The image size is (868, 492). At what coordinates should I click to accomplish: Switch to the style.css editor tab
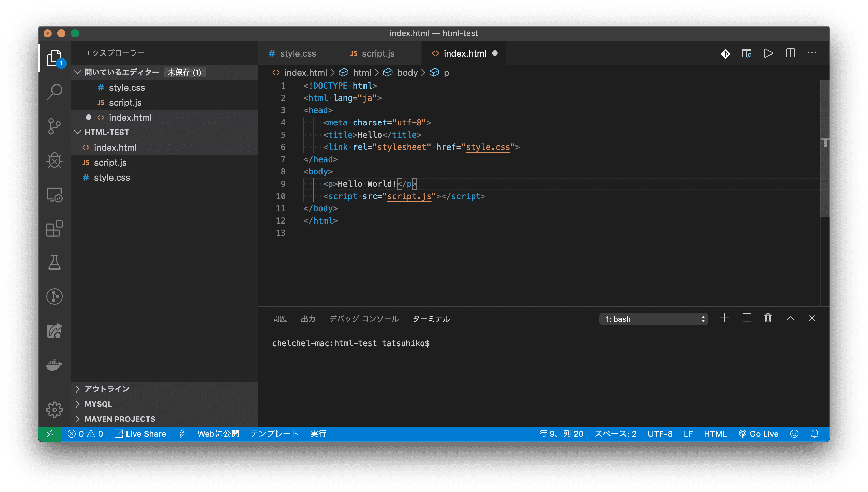298,53
